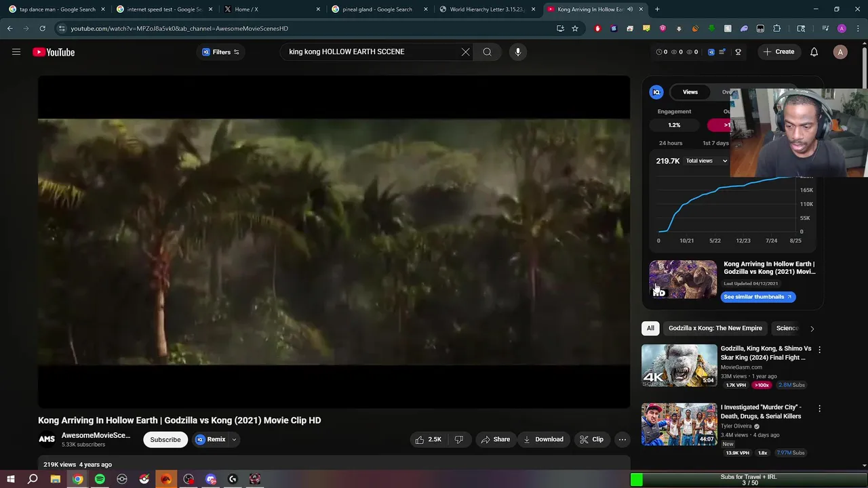Click Remix button
Viewport: 868px width, 488px height.
click(x=210, y=439)
